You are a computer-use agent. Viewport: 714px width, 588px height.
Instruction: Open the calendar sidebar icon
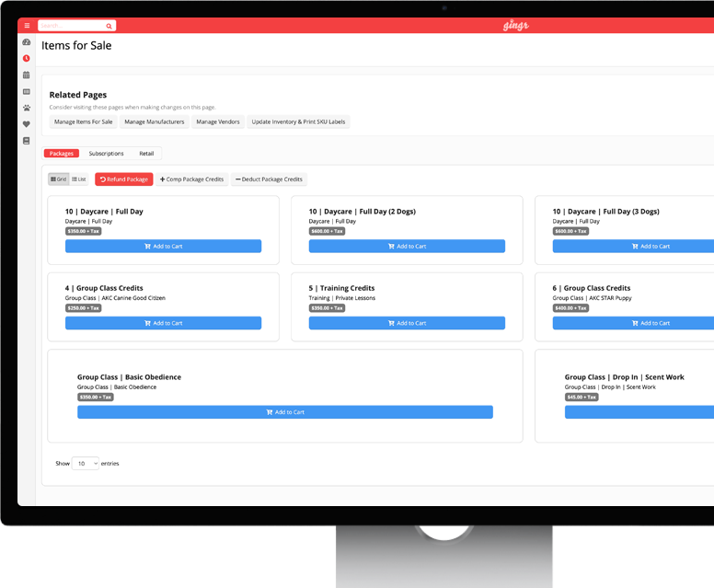(x=27, y=75)
